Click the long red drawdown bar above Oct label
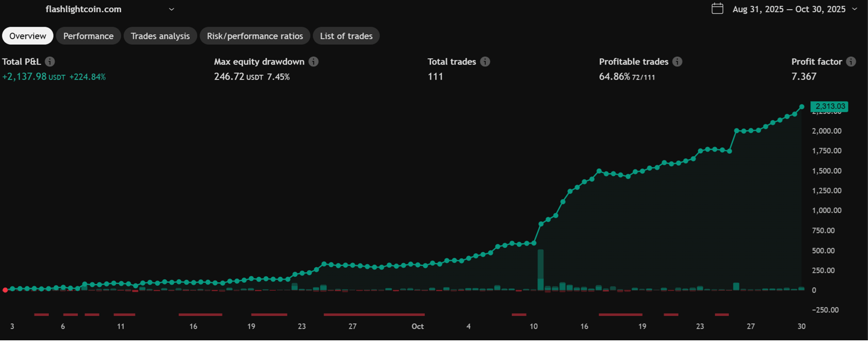 click(x=374, y=314)
